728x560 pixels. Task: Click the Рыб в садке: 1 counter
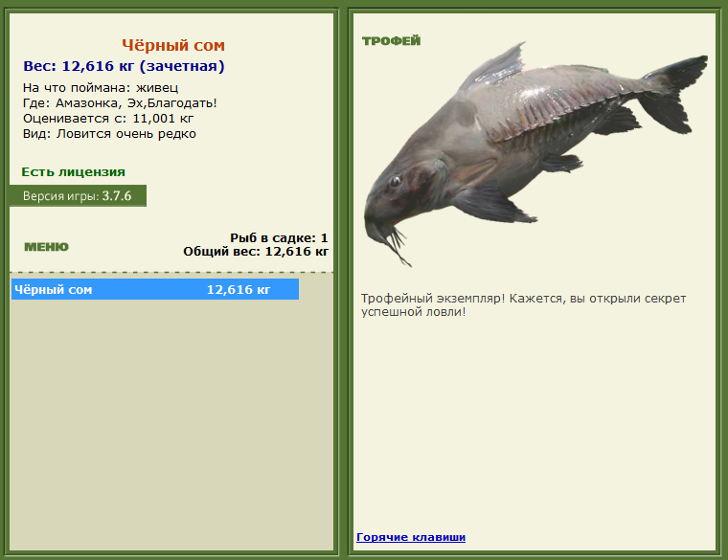[x=279, y=238]
